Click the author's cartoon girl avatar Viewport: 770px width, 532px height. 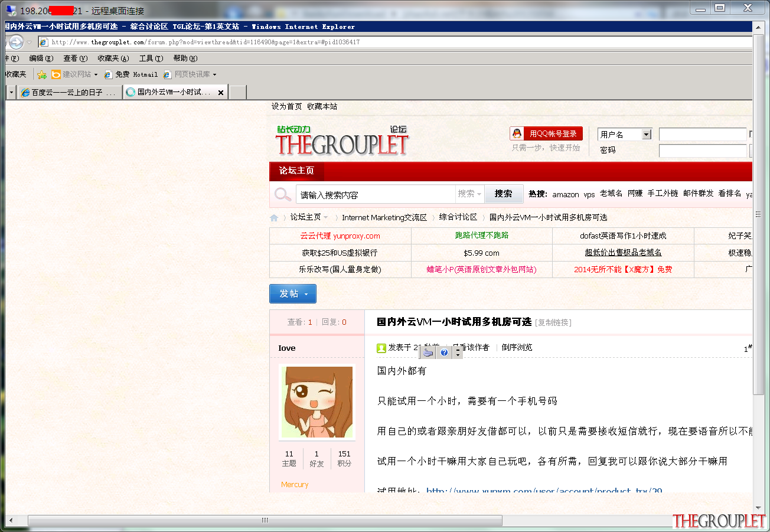[318, 402]
